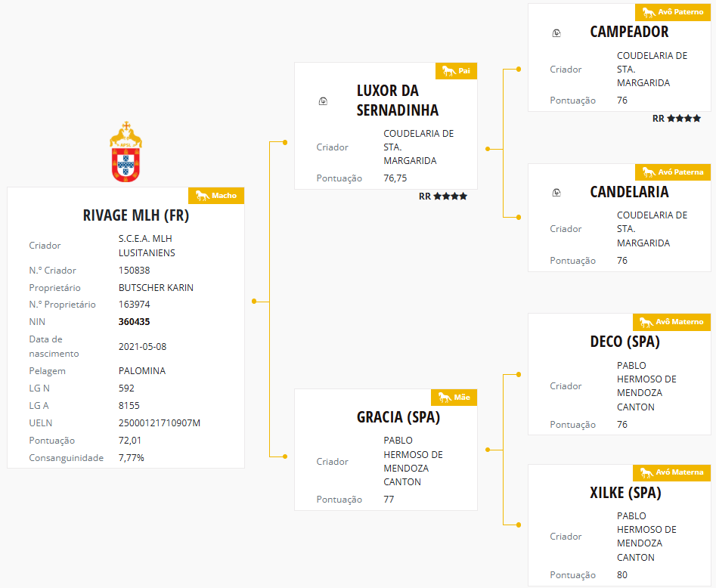The image size is (716, 588).
Task: Click the horse icon in the Avó Materna badge
Action: click(646, 472)
